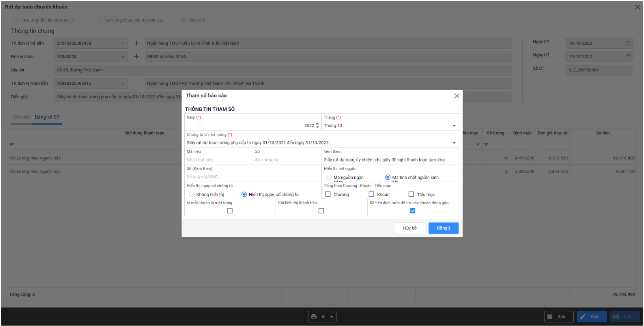
Task: Open Ngày HT calendar picker
Action: pos(628,57)
